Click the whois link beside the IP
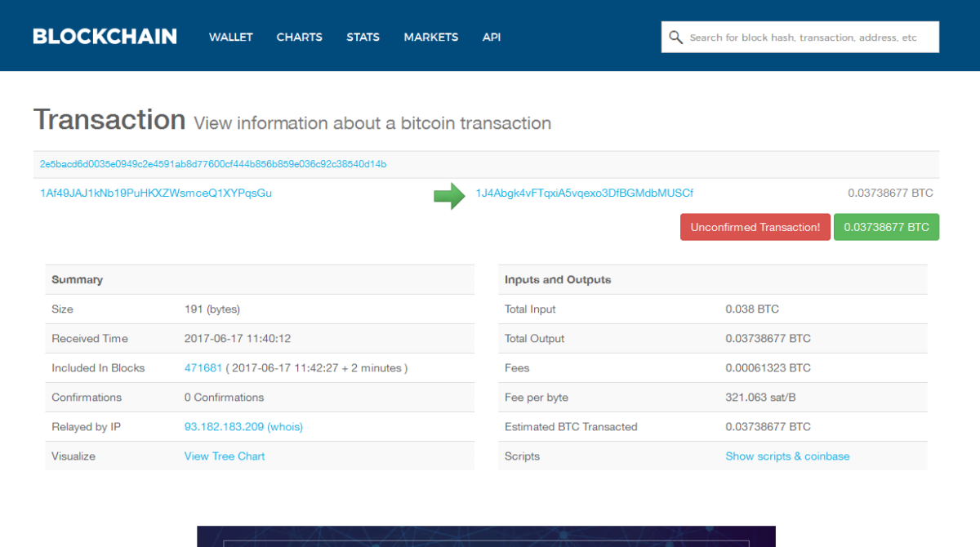Screen dimensions: 980x547 click(285, 427)
